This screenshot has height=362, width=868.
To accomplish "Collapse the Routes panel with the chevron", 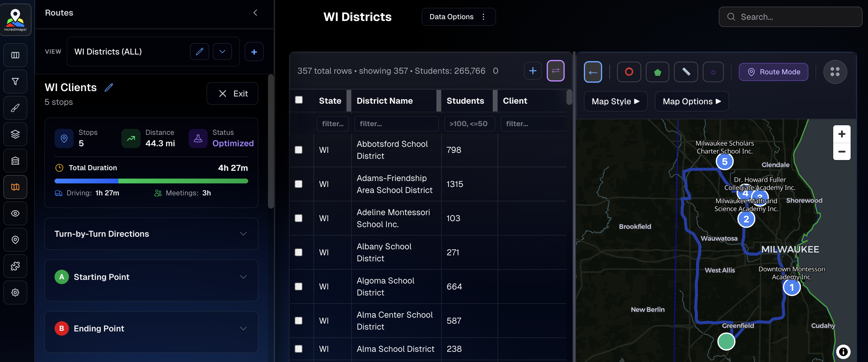I will tap(255, 13).
